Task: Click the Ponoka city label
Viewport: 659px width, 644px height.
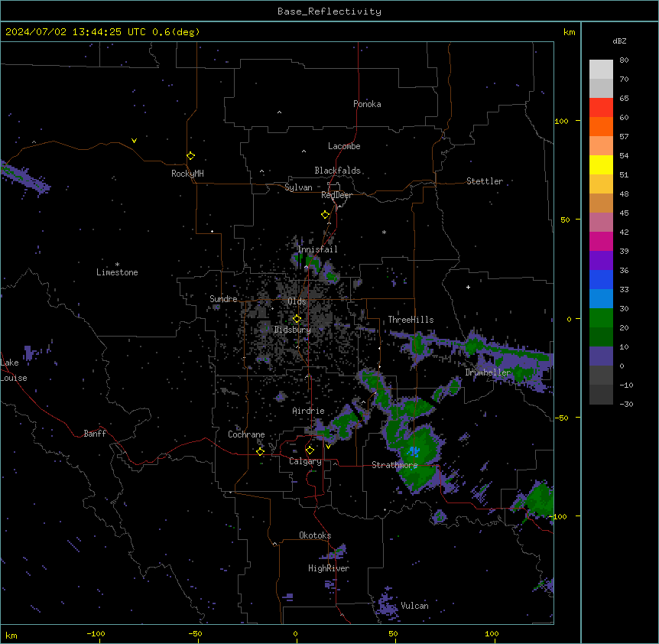Action: coord(367,104)
